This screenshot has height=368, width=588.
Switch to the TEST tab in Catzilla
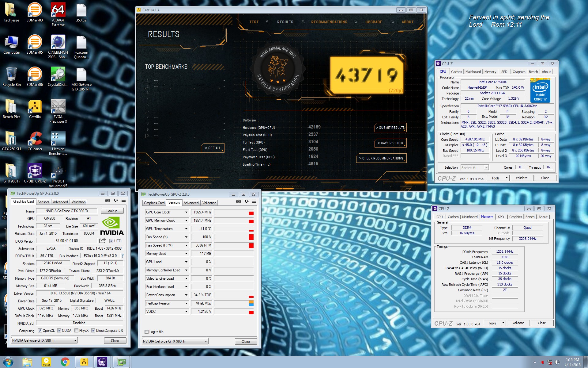[x=254, y=22]
